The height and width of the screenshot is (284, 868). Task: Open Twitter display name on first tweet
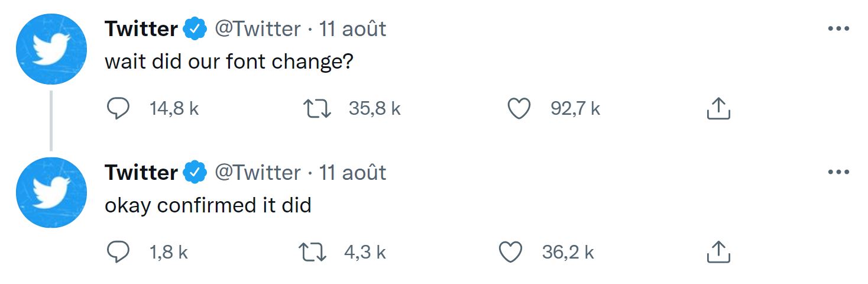(x=141, y=28)
